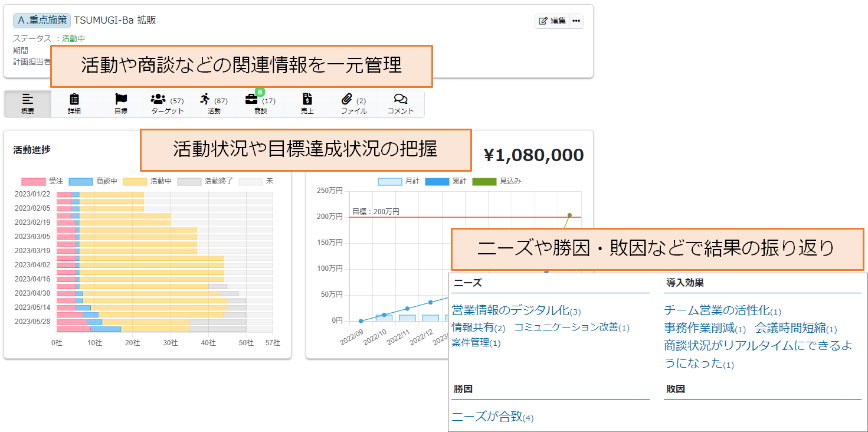Toggle the 商談中 legend swatch
The height and width of the screenshot is (432, 868).
click(x=81, y=181)
